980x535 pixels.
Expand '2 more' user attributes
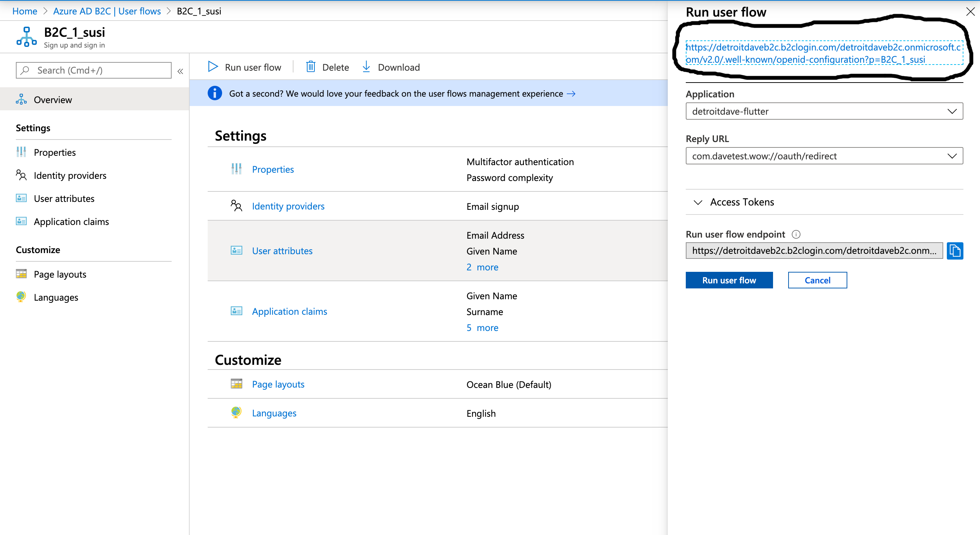482,267
